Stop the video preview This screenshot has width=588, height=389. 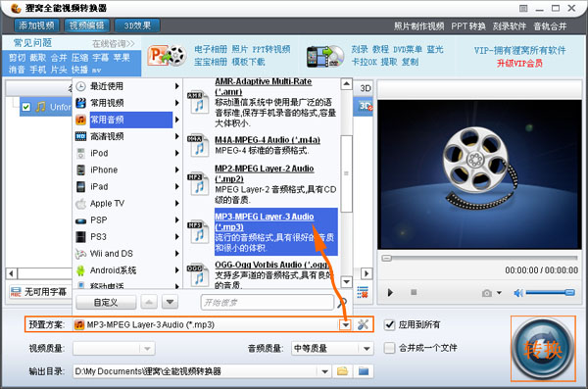pyautogui.click(x=414, y=292)
